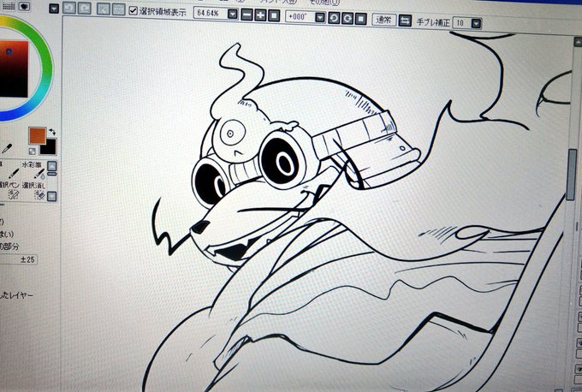Open the zoom percentage dropdown

pyautogui.click(x=232, y=15)
